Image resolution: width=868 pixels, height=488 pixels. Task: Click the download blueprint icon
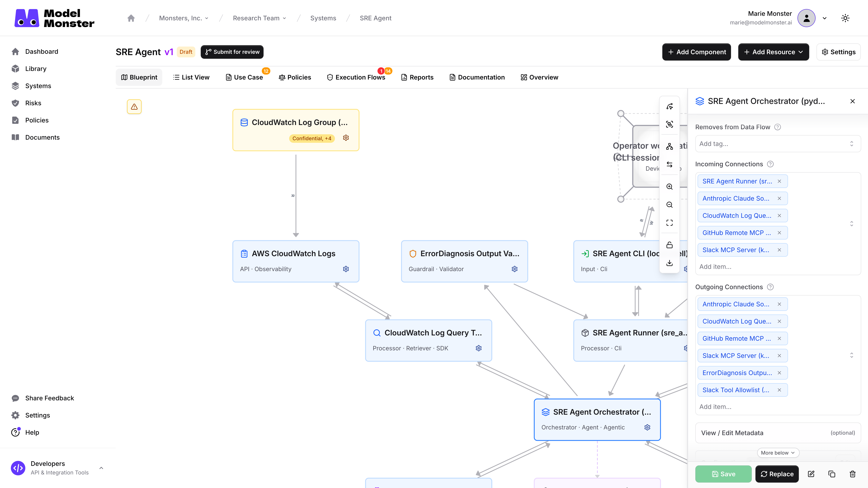[x=670, y=263]
